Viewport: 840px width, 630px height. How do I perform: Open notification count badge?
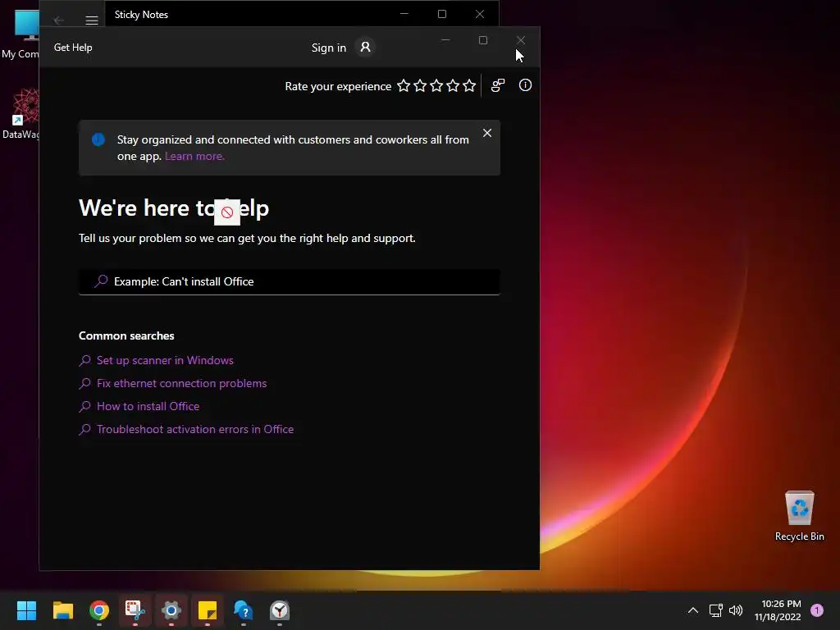[817, 610]
